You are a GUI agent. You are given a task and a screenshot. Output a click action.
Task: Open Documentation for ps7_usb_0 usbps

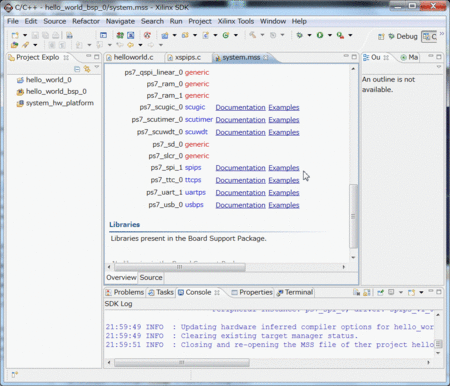point(240,205)
